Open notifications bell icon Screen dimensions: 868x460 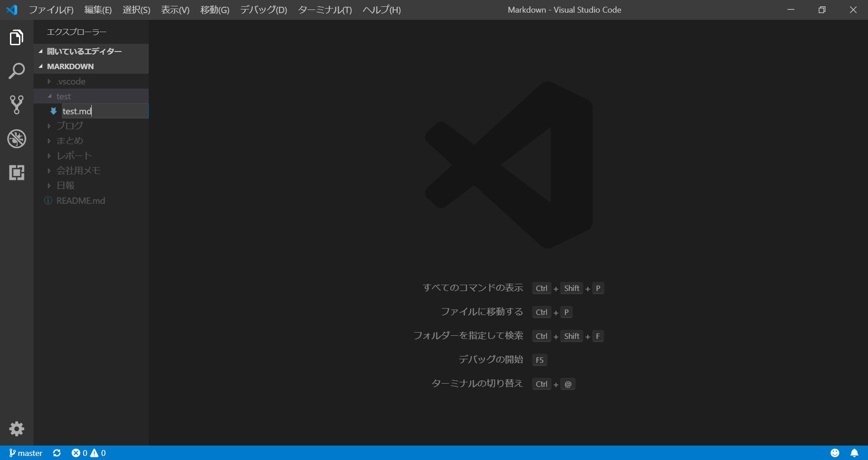tap(854, 453)
